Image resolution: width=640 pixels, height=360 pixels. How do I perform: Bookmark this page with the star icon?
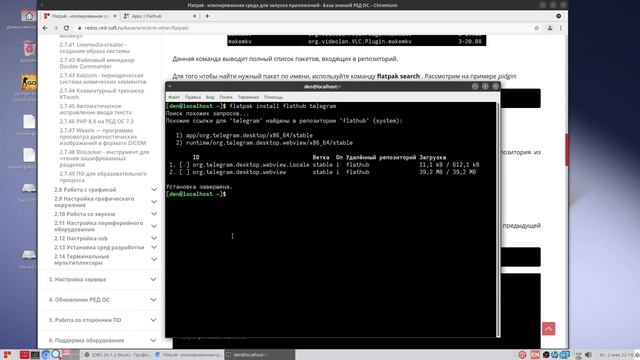tap(537, 28)
